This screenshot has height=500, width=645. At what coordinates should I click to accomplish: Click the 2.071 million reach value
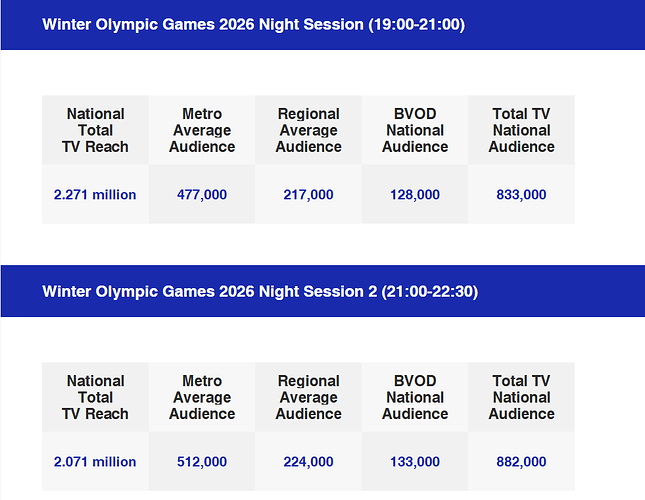coord(95,461)
